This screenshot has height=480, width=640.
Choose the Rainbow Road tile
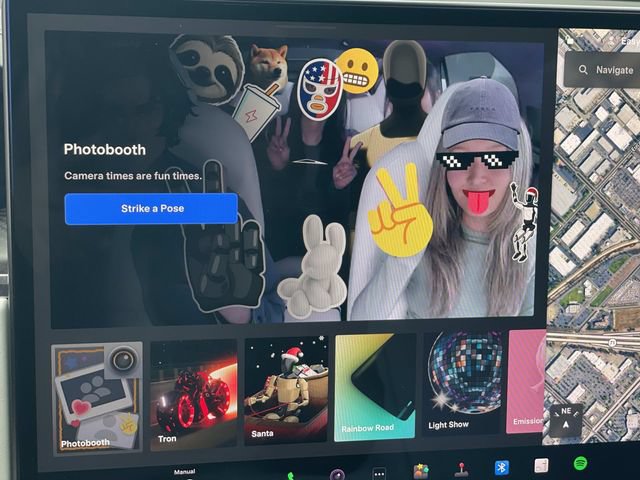[375, 387]
